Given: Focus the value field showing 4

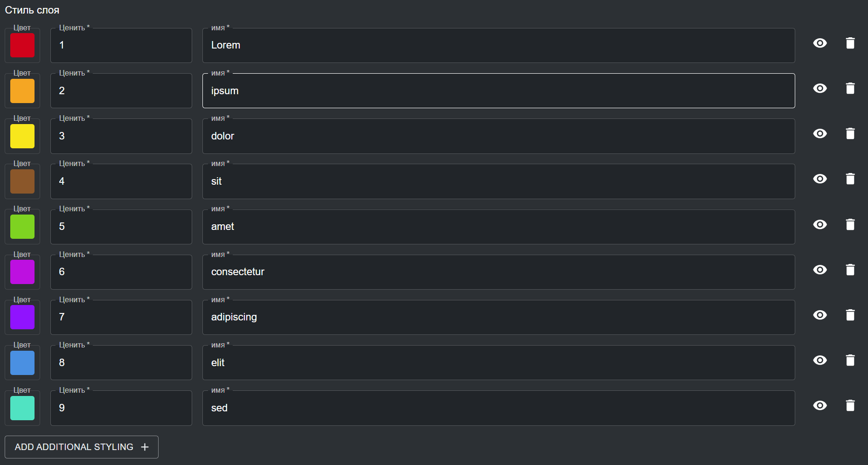Looking at the screenshot, I should pyautogui.click(x=121, y=181).
